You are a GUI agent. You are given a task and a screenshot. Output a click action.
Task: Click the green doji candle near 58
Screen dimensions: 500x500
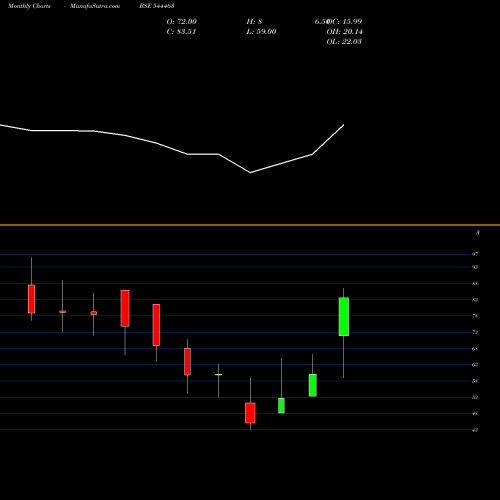(x=219, y=375)
